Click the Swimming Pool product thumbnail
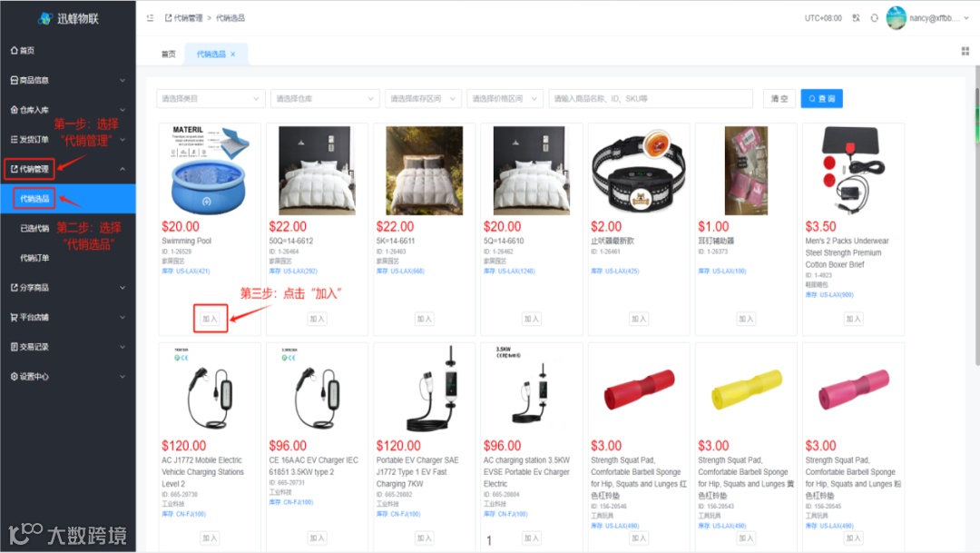Screen dimensions: 980x553 tap(210, 170)
